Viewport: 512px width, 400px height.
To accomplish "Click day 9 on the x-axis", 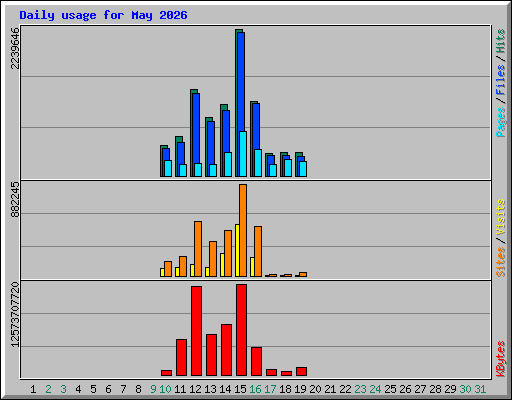I will tap(153, 389).
